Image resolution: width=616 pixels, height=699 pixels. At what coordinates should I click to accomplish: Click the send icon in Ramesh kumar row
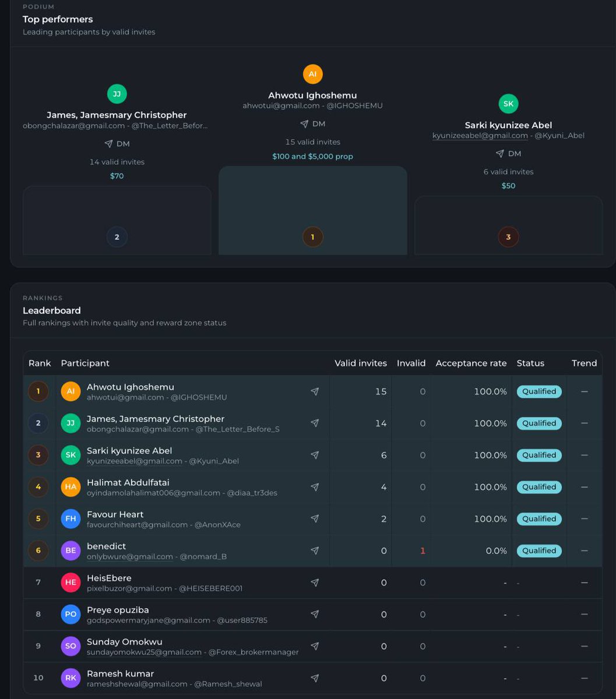tap(315, 678)
